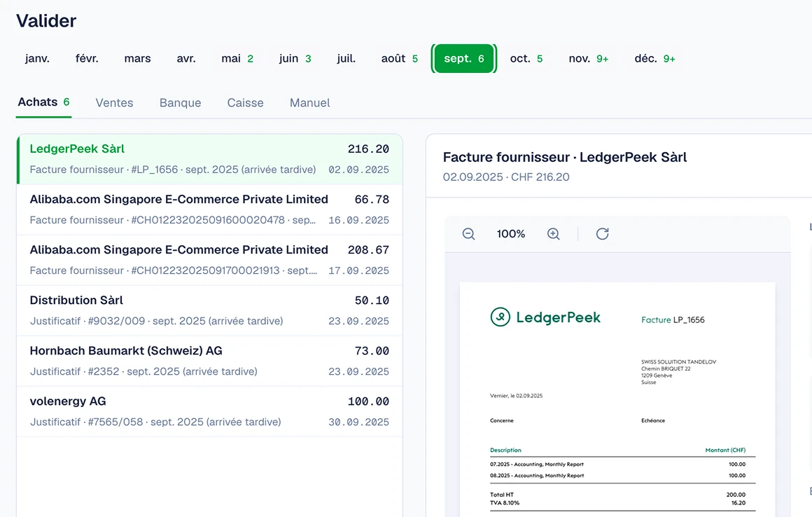The image size is (812, 517).
Task: Open déc. month with 9+ items
Action: tap(654, 59)
